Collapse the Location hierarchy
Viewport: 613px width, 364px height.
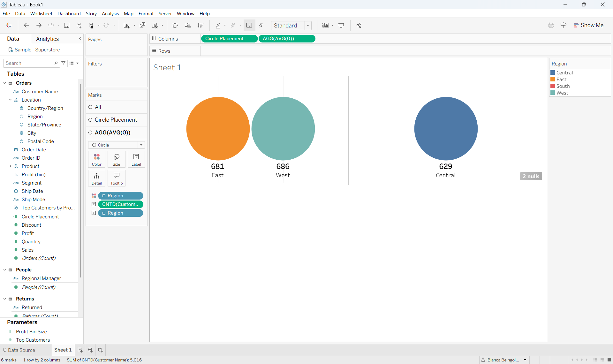tap(11, 100)
